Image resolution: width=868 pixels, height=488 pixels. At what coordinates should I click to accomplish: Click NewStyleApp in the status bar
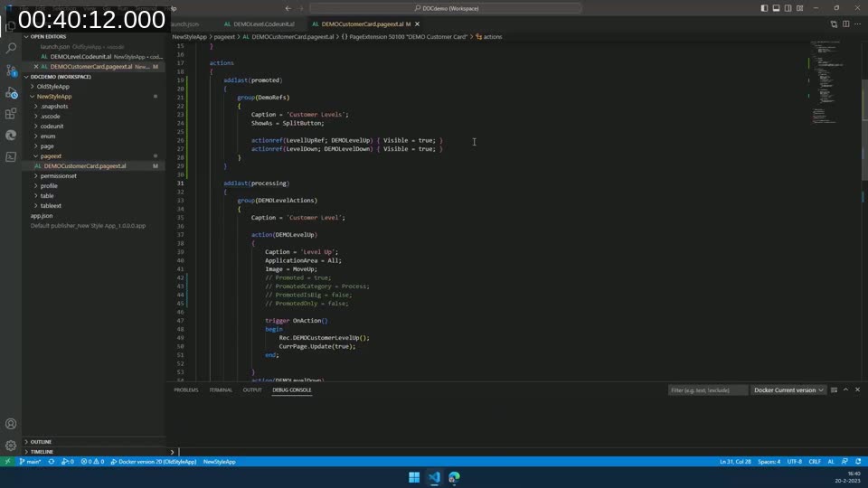click(219, 462)
